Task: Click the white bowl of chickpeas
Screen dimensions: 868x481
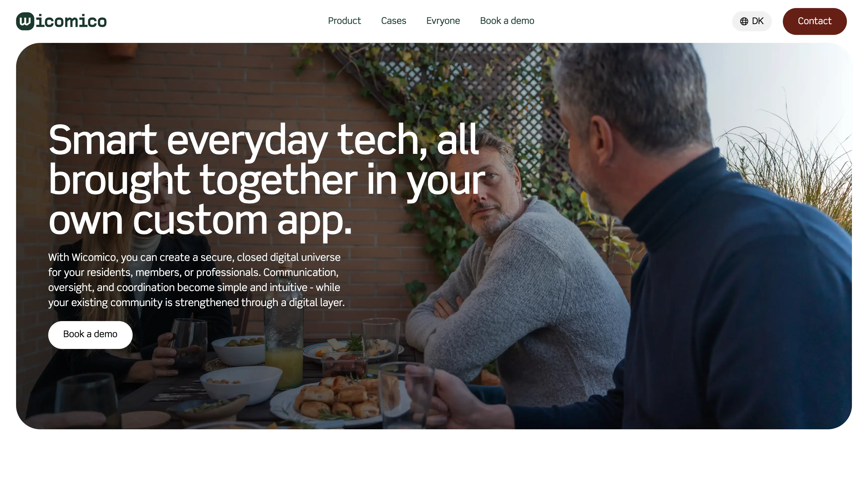Action: click(x=241, y=384)
